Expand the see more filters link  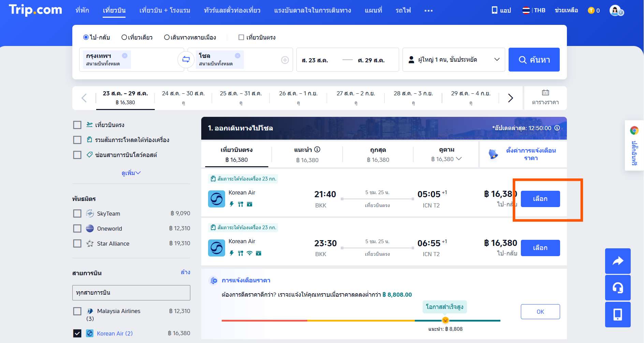click(131, 173)
